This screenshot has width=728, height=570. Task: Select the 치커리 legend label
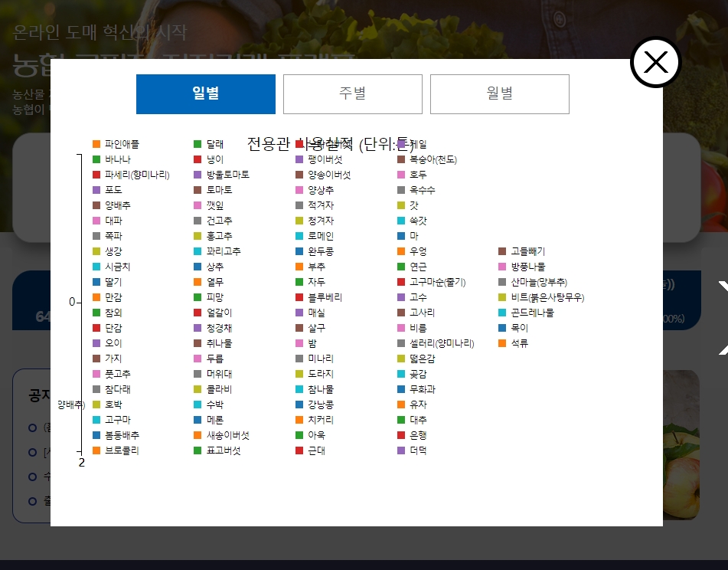click(321, 420)
